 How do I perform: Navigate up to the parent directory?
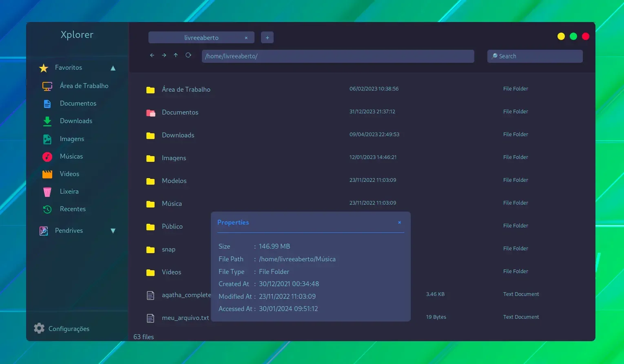(176, 55)
